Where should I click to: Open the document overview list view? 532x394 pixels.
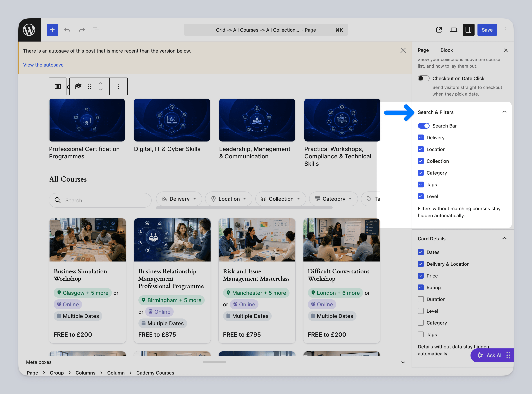point(97,30)
